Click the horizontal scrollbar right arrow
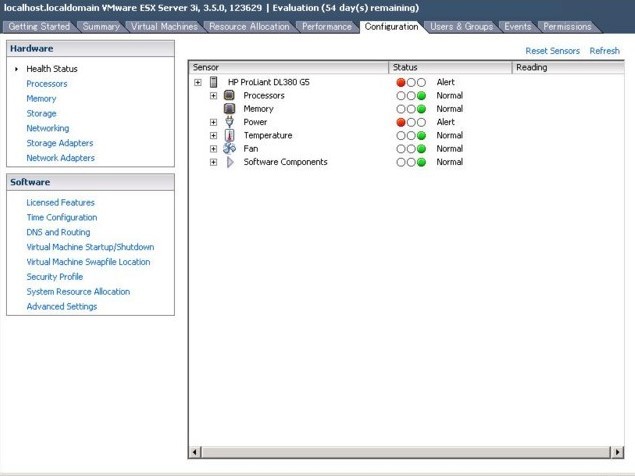The width and height of the screenshot is (635, 476). [x=617, y=452]
